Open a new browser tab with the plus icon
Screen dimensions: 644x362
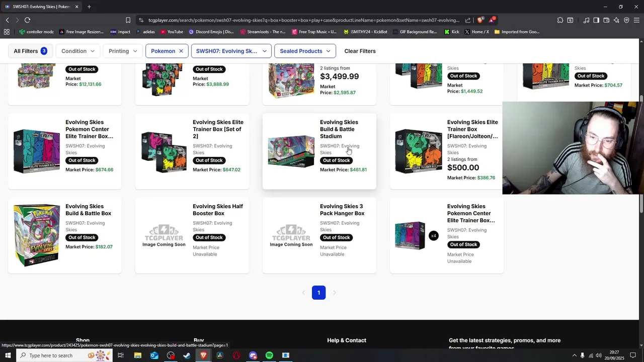click(89, 7)
